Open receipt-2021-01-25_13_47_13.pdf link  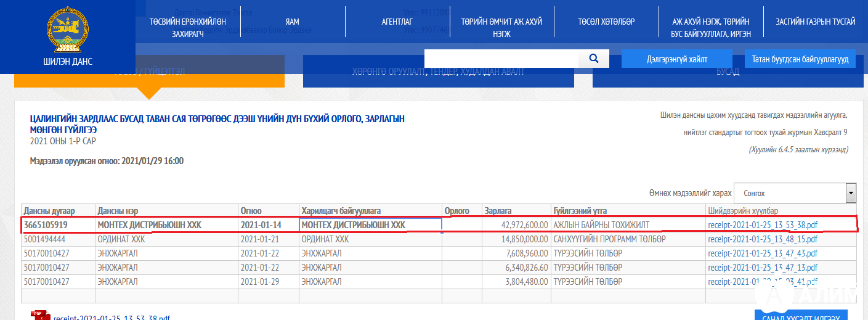[763, 268]
